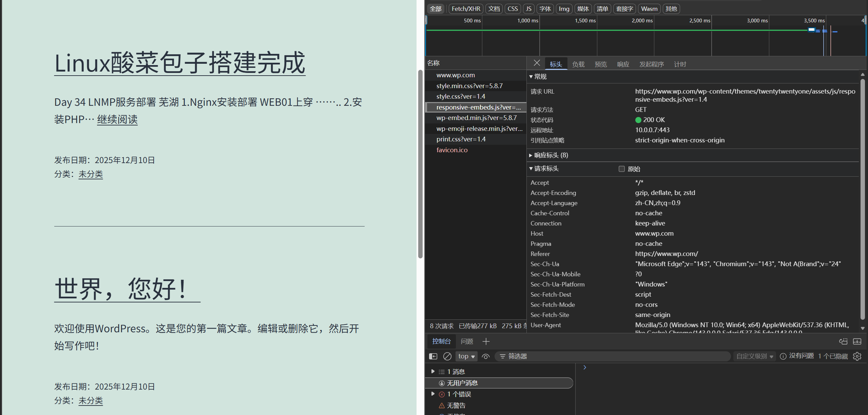
Task: Enable the 原始 raw headers checkbox
Action: click(621, 169)
